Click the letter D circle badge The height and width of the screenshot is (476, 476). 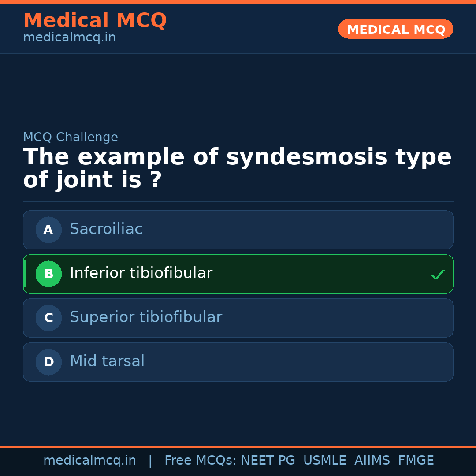click(x=48, y=362)
